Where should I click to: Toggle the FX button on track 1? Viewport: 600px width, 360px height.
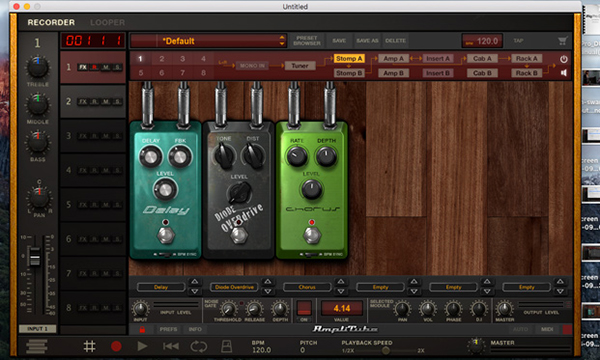point(83,67)
